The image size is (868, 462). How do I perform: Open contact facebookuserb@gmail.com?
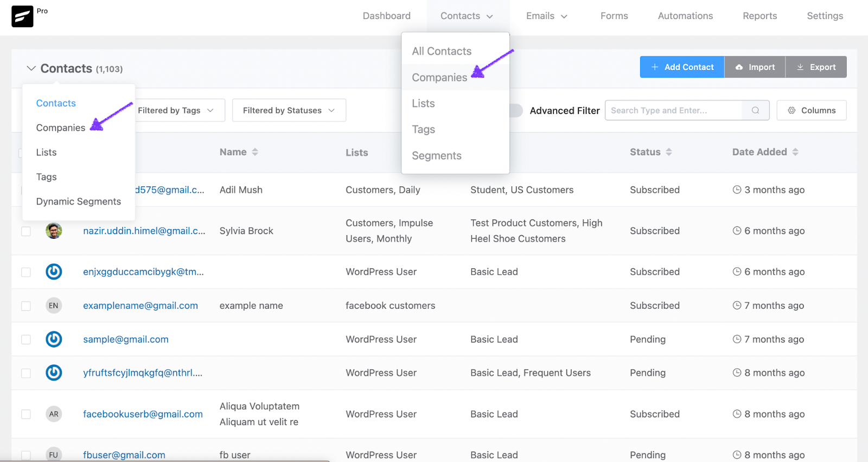(x=143, y=414)
